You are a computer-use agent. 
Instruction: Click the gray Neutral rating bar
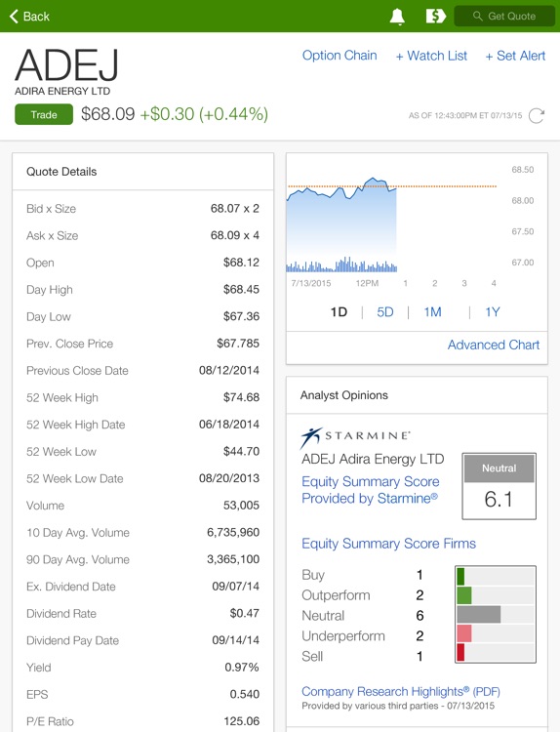tap(479, 615)
